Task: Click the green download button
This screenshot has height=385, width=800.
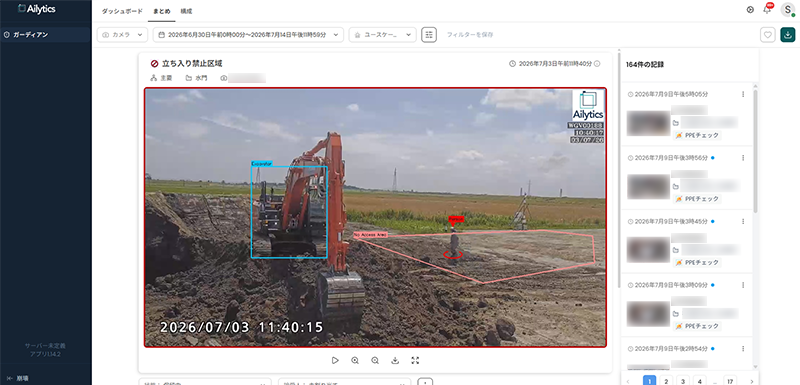Action: [x=788, y=35]
